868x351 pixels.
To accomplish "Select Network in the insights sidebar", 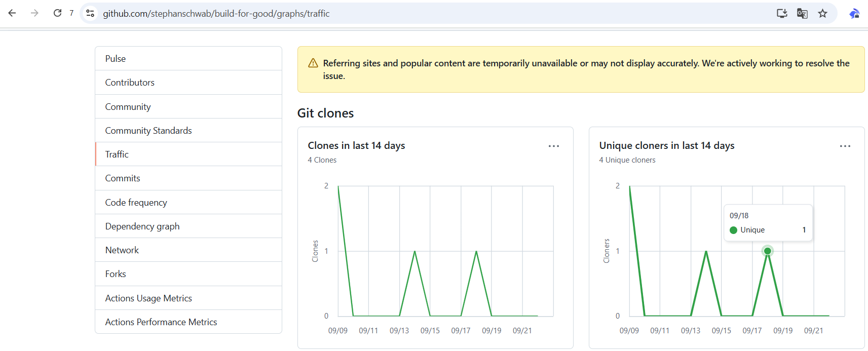I will click(122, 250).
